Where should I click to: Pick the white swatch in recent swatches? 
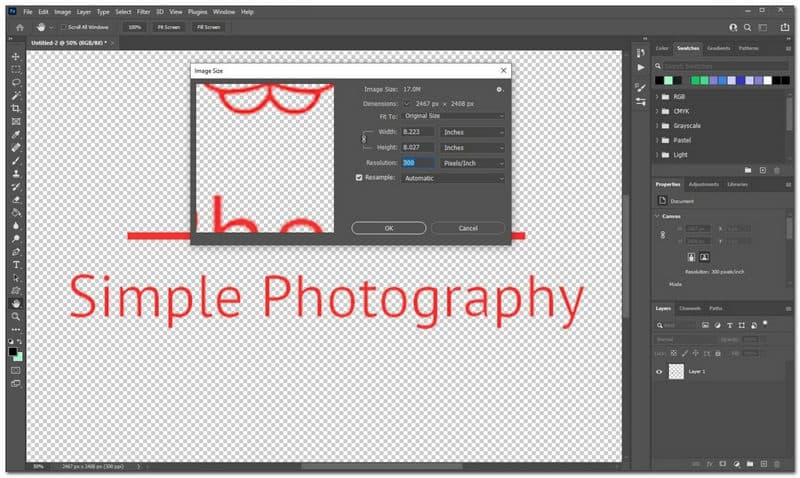[767, 81]
